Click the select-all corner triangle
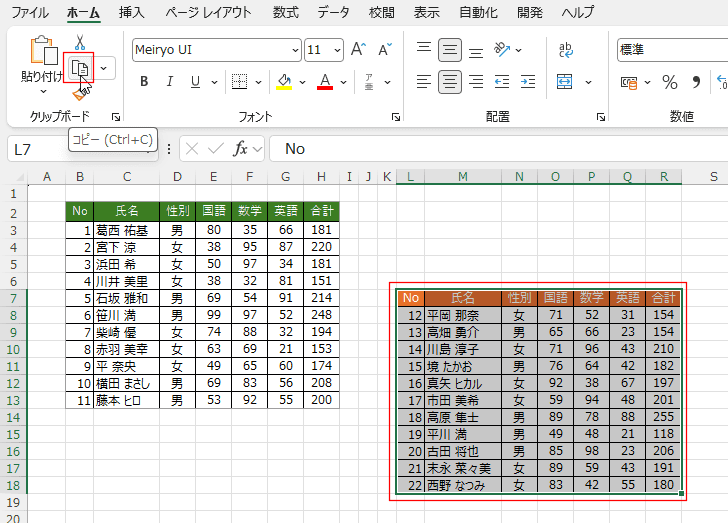The height and width of the screenshot is (523, 728). pyautogui.click(x=20, y=177)
